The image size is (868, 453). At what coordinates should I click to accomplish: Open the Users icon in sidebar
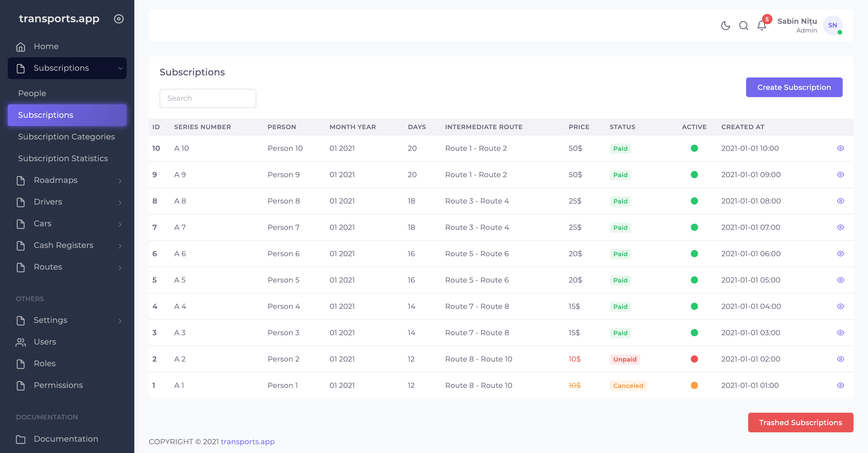point(21,342)
